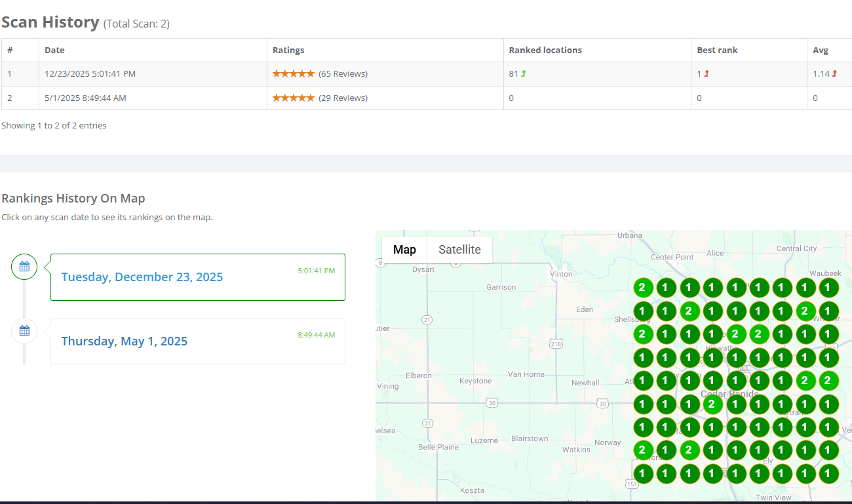
Task: Sort table by Ranked locations header
Action: [545, 50]
